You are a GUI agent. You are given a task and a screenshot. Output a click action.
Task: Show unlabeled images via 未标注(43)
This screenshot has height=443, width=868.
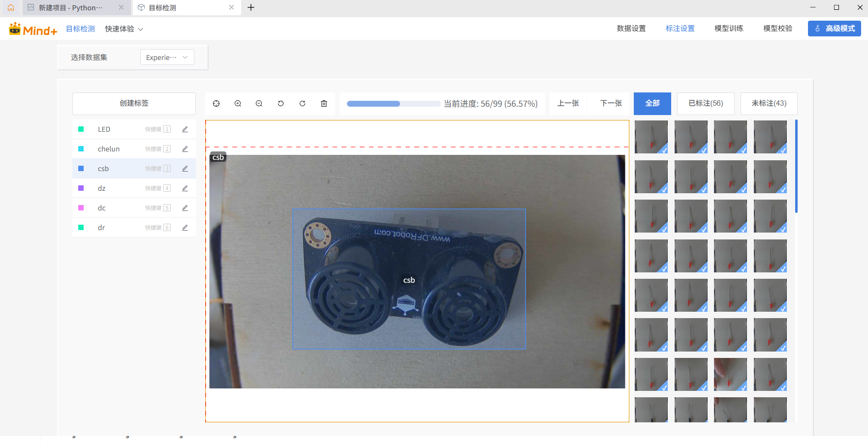(x=769, y=103)
